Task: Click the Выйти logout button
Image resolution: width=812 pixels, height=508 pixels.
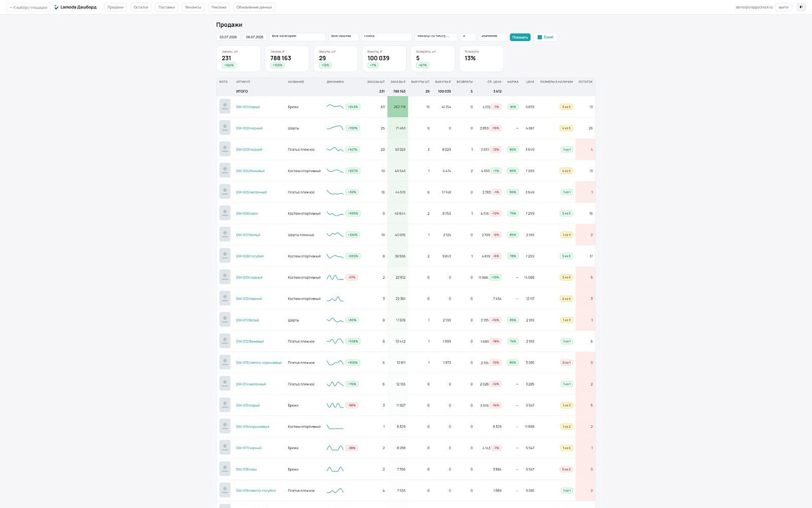Action: (x=784, y=7)
